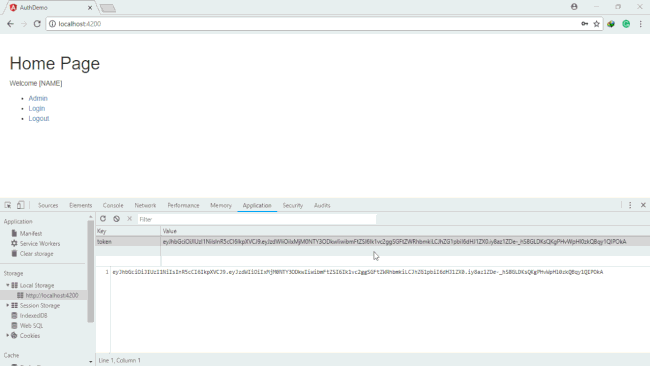This screenshot has height=366, width=650.
Task: Click the token preview text line
Action: click(358, 272)
